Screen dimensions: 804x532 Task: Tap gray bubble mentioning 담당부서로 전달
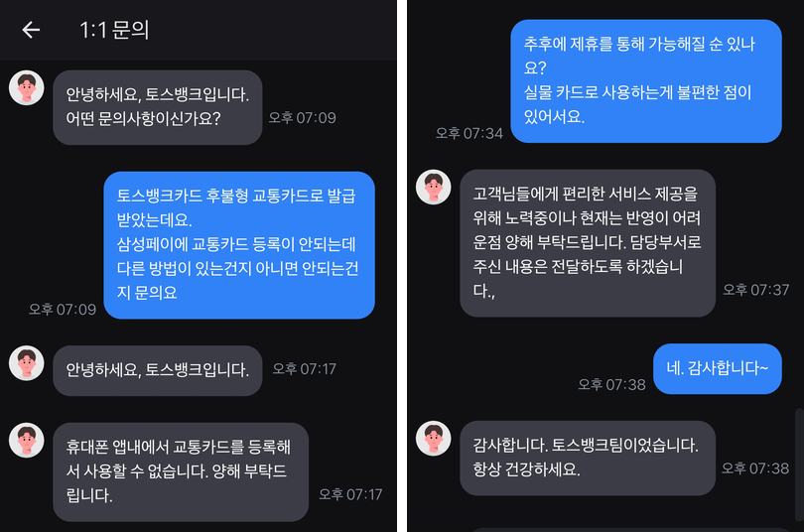[588, 243]
